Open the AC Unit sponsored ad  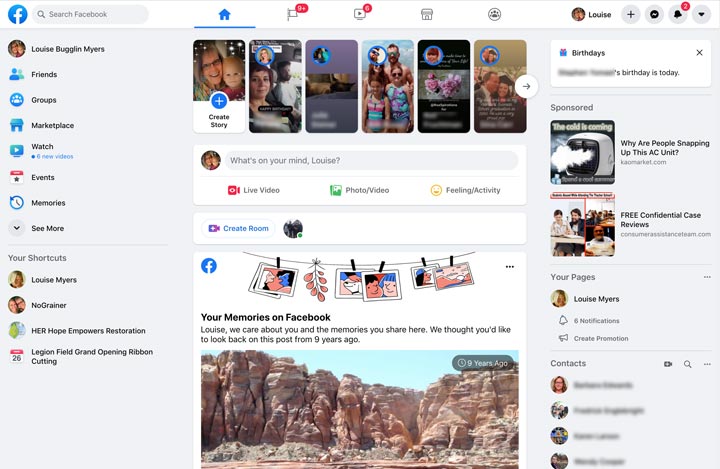[630, 153]
